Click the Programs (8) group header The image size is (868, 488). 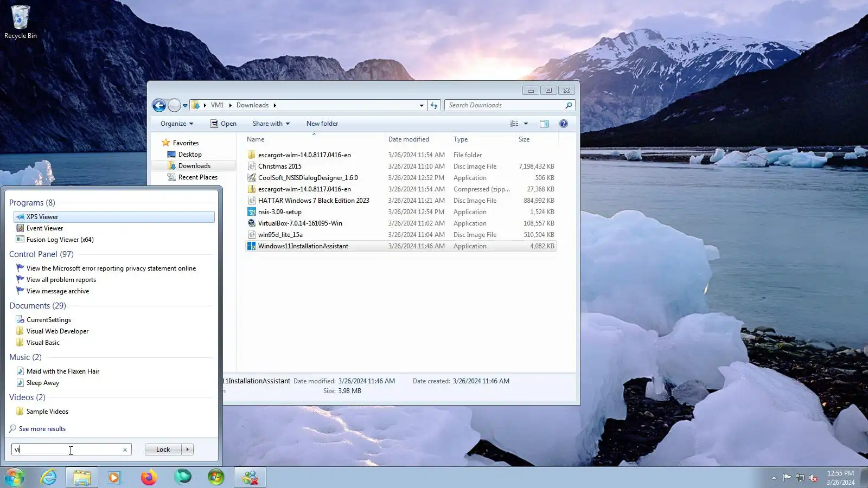point(32,203)
